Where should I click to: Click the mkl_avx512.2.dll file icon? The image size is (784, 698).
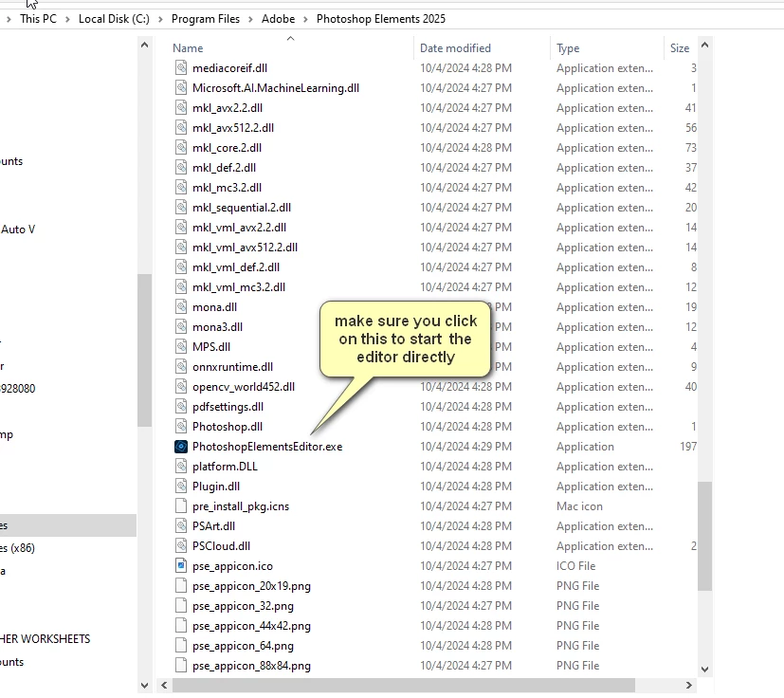(181, 128)
